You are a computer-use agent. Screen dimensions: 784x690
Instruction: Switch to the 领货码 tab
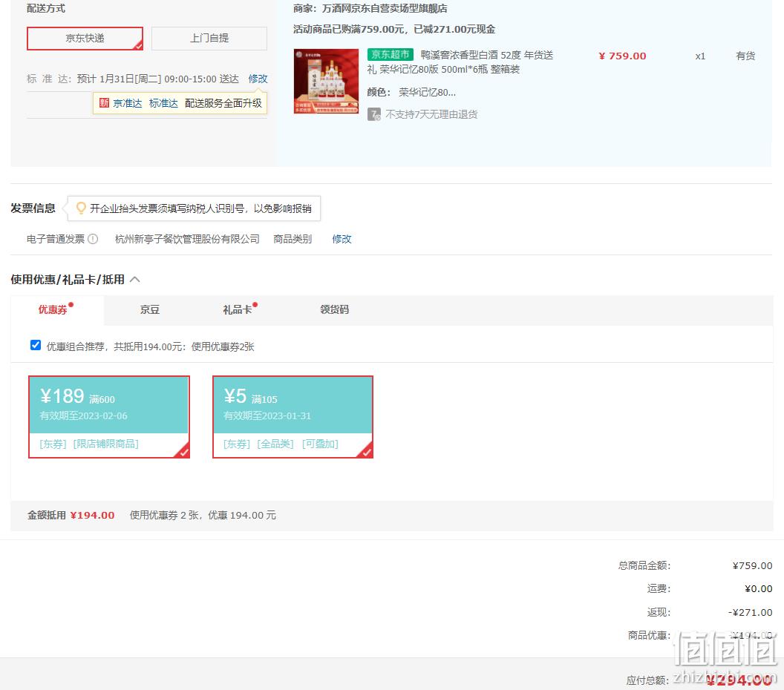(x=335, y=310)
